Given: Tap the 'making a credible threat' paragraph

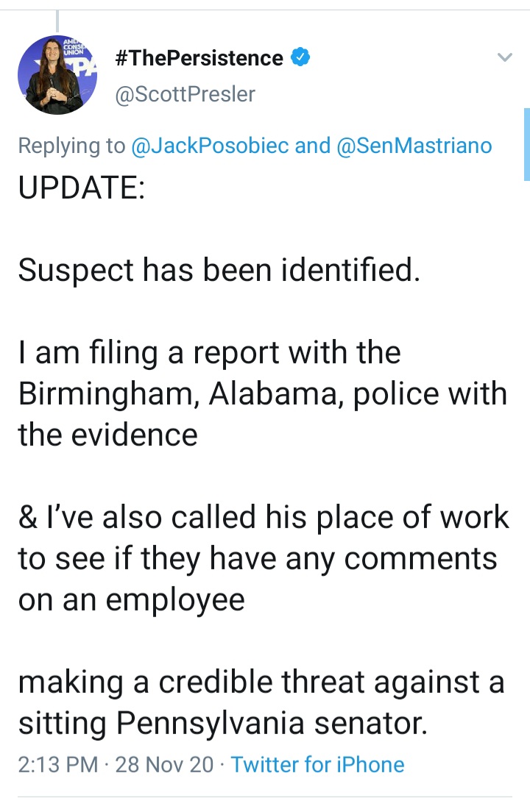Looking at the screenshot, I should click(261, 702).
